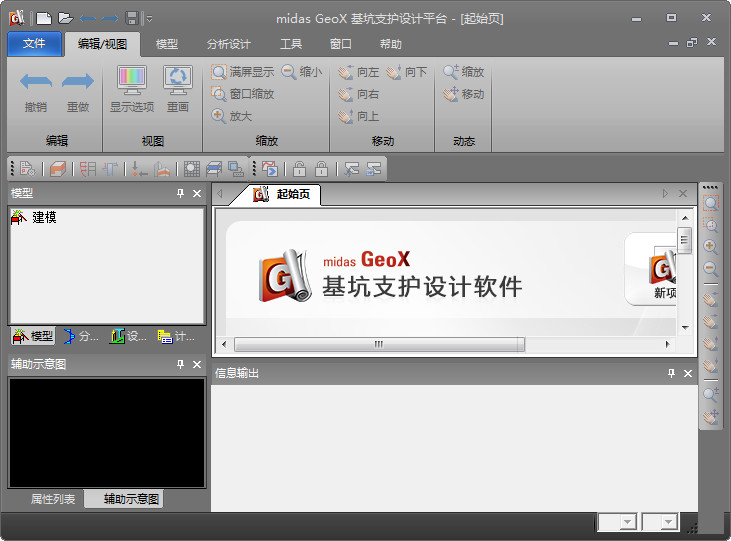Click 向右 pan right
Viewport: 731px width, 541px height.
coord(359,94)
